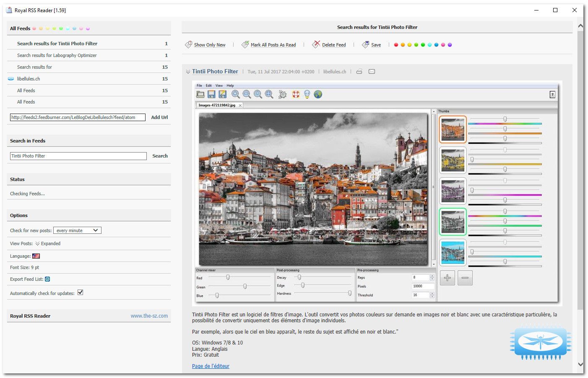Select the libellules.ch feed row
Screen dimensions: 588x378
tap(88, 79)
